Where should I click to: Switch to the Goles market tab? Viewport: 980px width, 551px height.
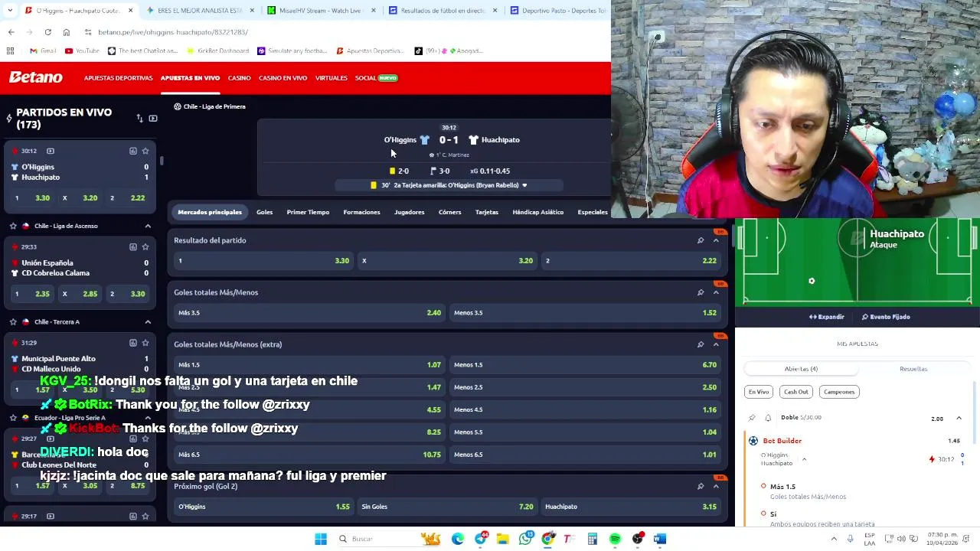click(264, 212)
